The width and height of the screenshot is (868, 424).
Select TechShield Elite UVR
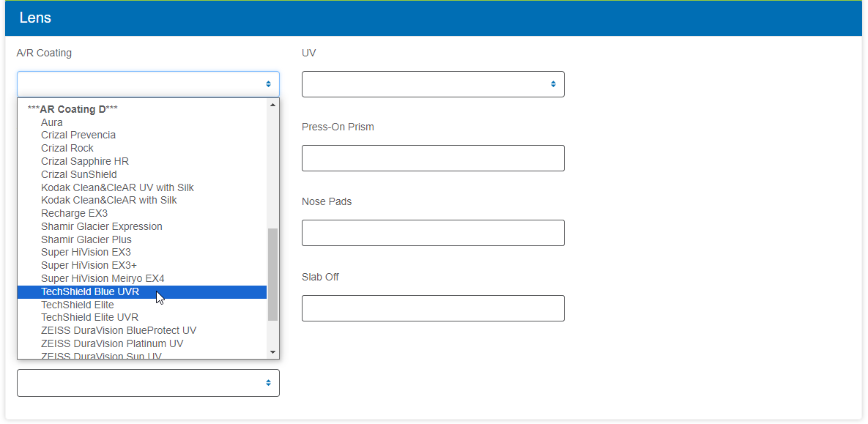point(141,318)
